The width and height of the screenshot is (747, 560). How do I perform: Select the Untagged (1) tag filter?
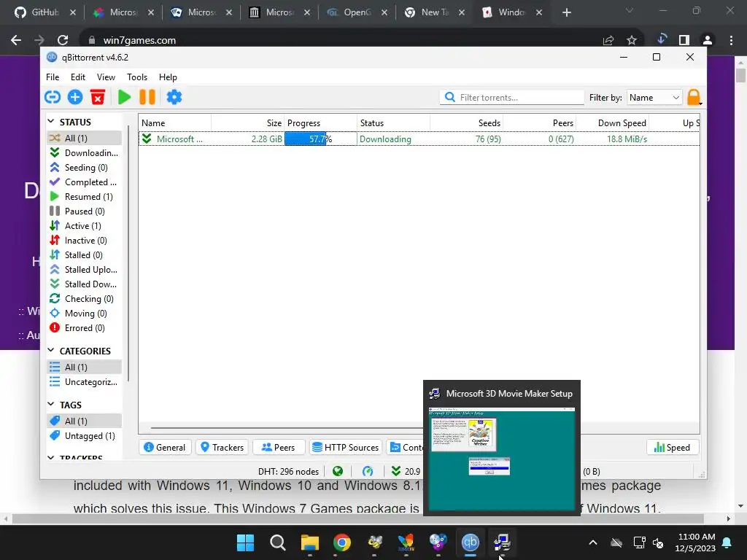pyautogui.click(x=85, y=436)
